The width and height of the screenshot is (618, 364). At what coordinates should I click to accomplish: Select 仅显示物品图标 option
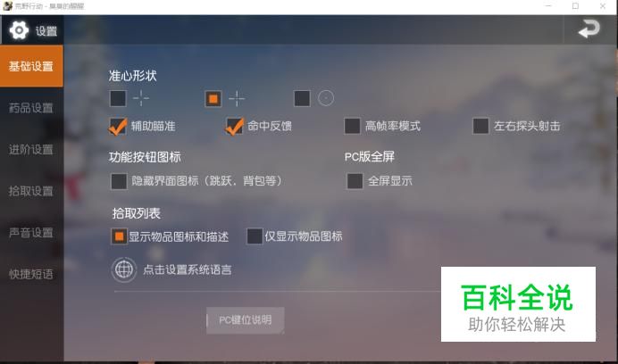point(255,236)
